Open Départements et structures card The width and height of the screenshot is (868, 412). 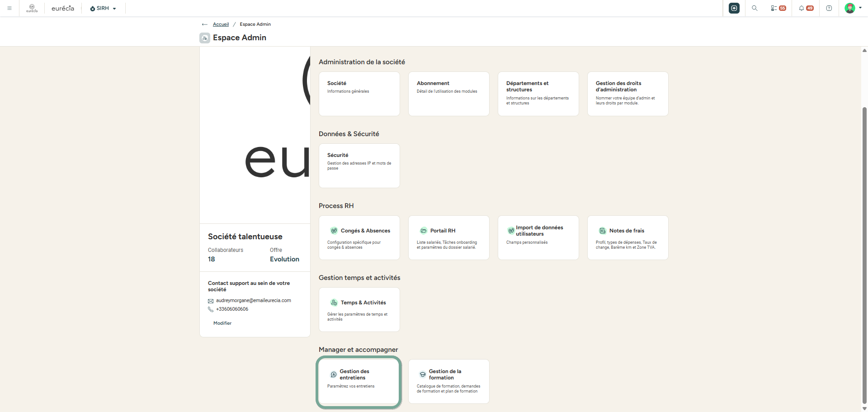(538, 94)
